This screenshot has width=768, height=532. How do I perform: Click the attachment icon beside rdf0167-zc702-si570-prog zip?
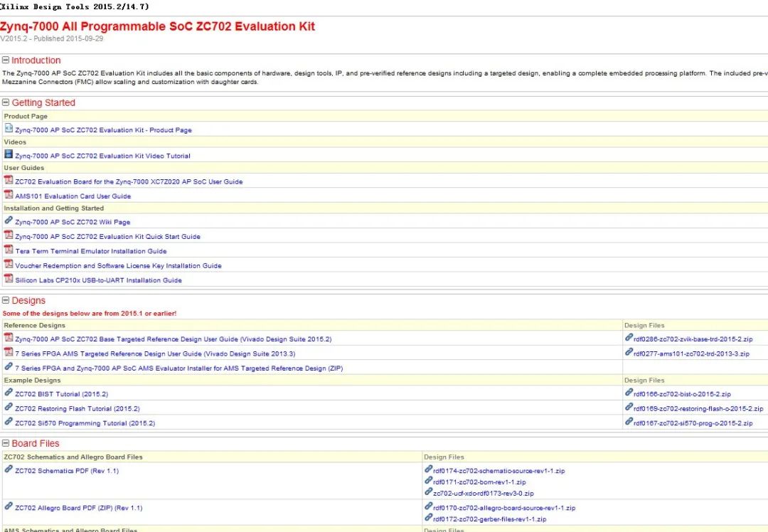point(629,422)
